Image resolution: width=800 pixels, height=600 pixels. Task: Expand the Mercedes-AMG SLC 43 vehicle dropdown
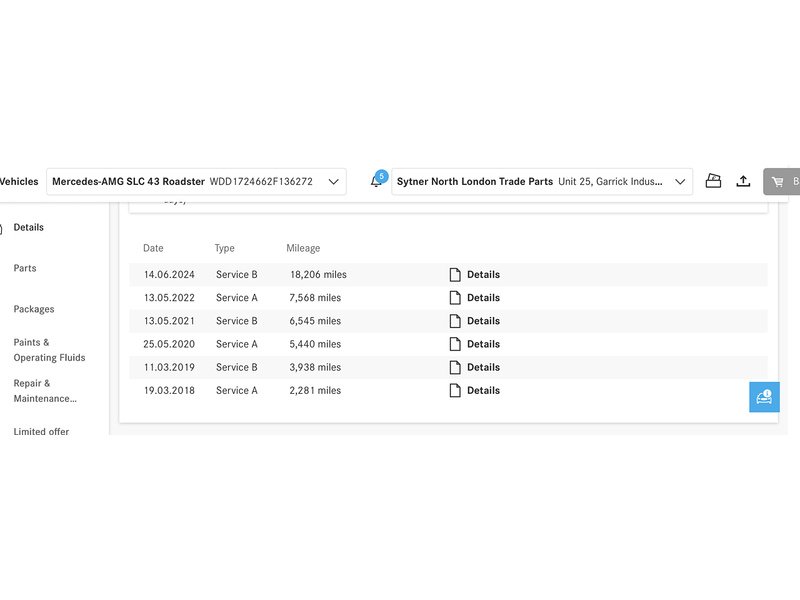click(334, 182)
